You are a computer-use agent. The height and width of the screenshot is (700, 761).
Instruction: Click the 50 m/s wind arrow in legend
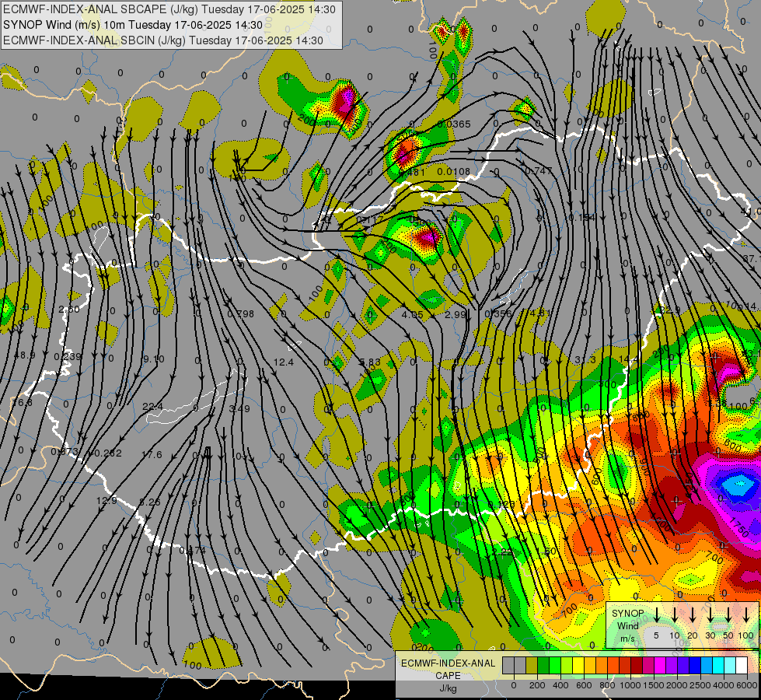tap(728, 614)
